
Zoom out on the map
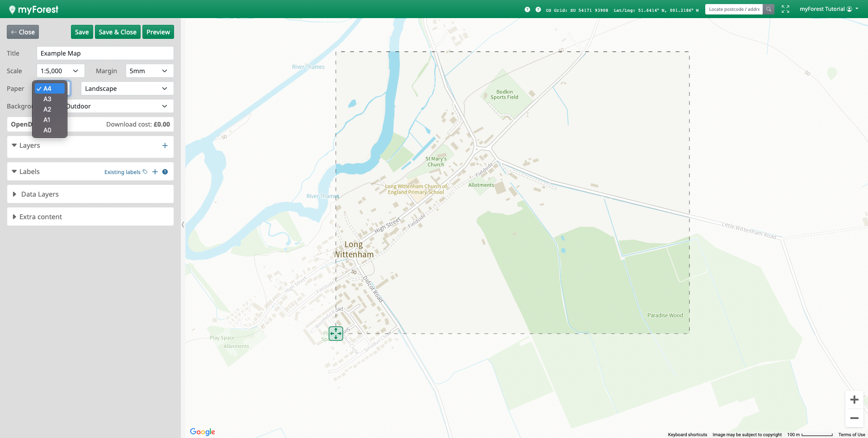(x=854, y=418)
